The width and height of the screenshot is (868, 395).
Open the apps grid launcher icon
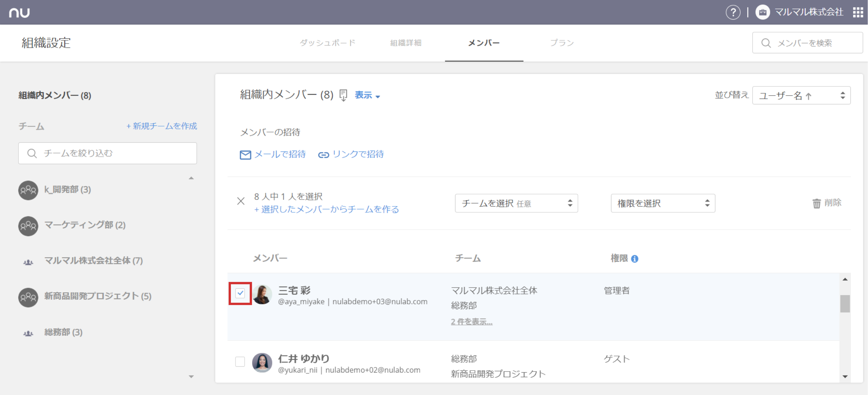(858, 12)
